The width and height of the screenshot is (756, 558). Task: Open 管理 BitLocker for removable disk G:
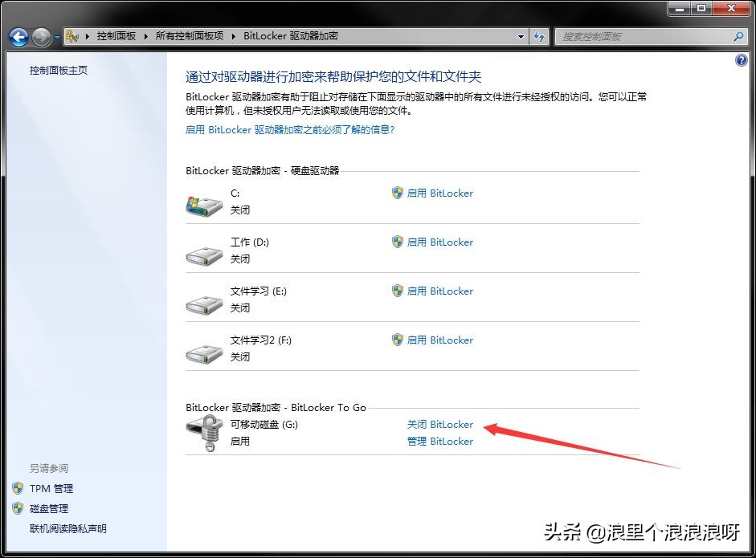click(440, 441)
